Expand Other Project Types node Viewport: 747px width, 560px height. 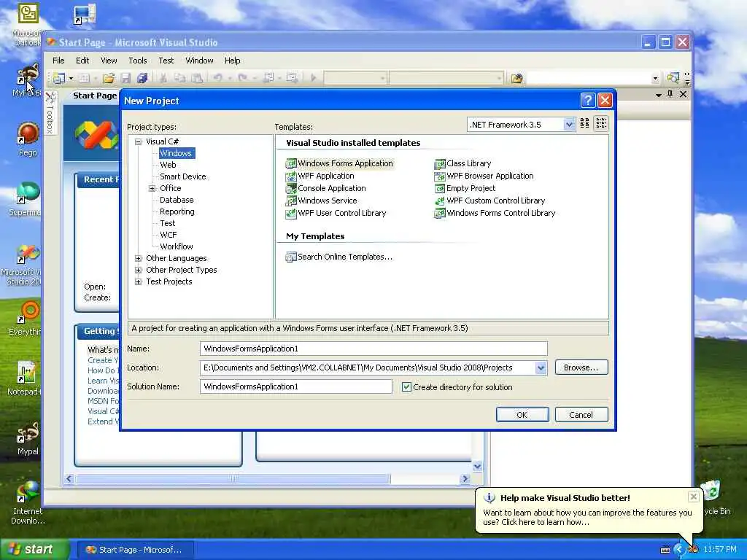(x=138, y=270)
